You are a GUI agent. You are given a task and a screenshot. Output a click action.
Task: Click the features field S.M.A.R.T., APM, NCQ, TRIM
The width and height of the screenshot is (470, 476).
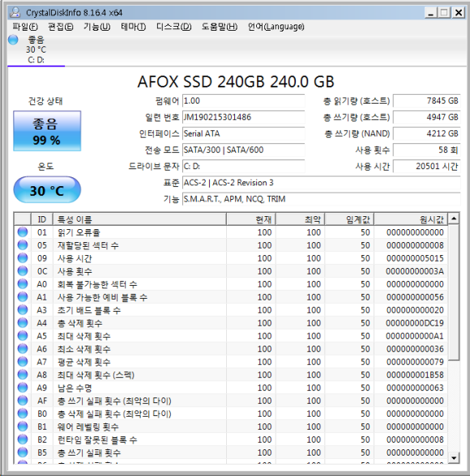tap(321, 199)
